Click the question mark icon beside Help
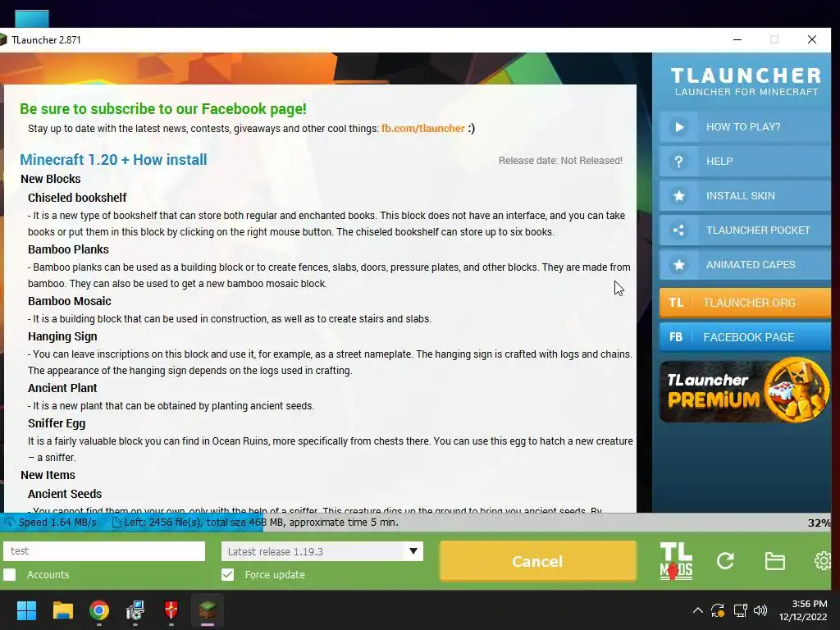 click(678, 162)
